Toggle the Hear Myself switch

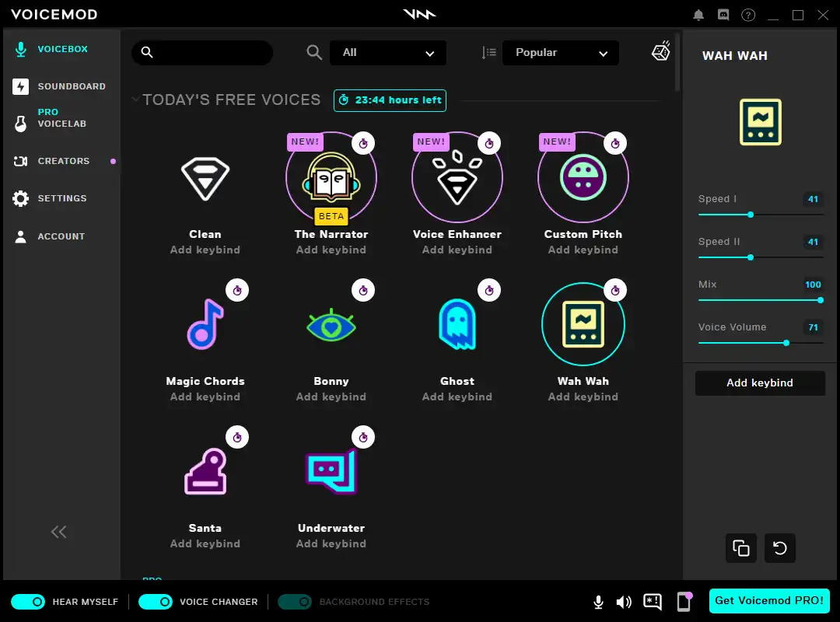pos(28,602)
